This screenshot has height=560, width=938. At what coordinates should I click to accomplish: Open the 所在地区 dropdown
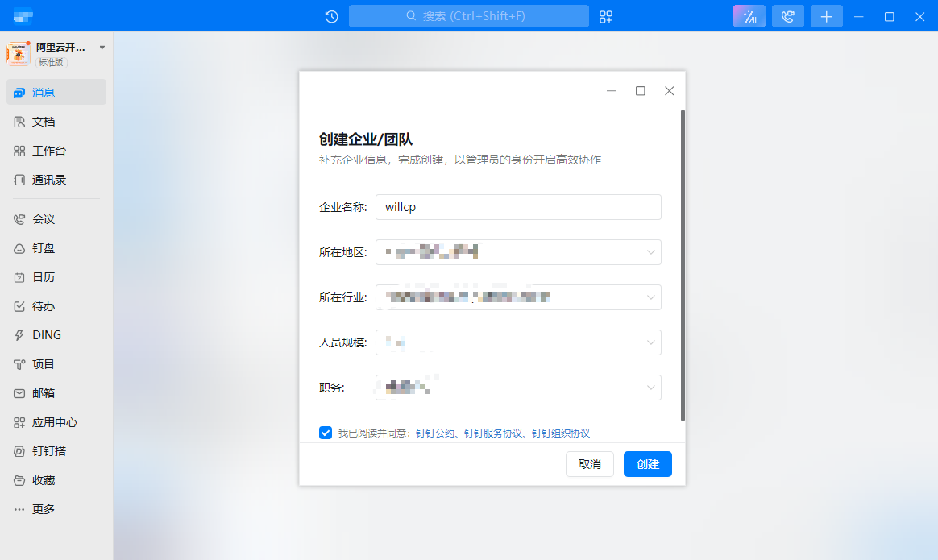[x=518, y=252]
